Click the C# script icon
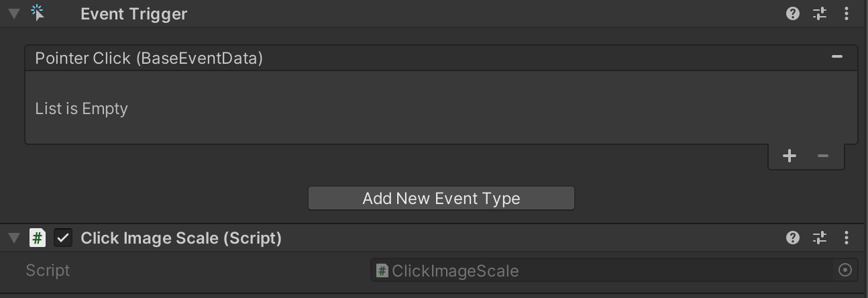The image size is (868, 298). point(38,238)
